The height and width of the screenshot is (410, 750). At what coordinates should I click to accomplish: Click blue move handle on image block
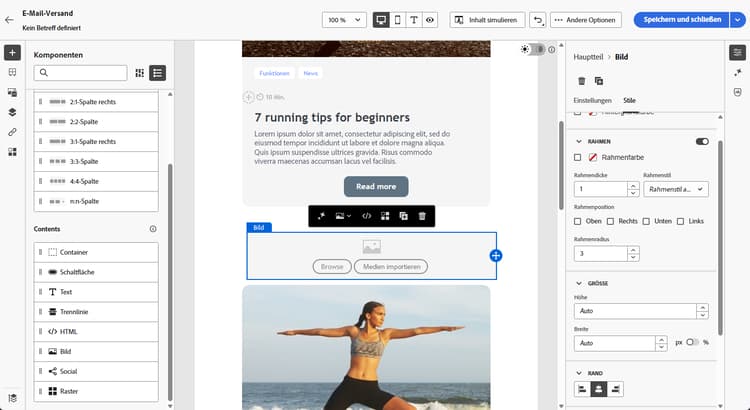pyautogui.click(x=496, y=256)
